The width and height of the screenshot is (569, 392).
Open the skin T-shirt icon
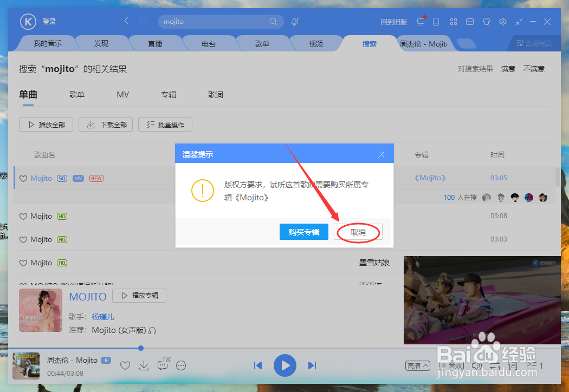pyautogui.click(x=486, y=22)
